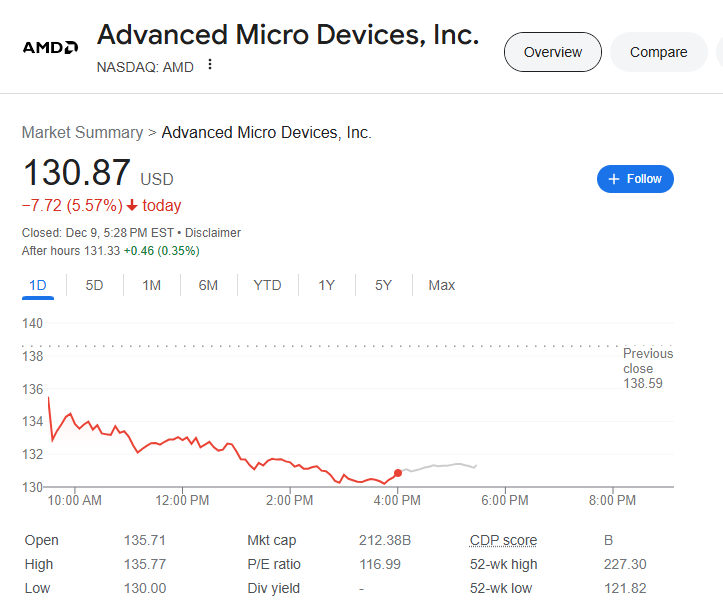Click the CDP score label

pyautogui.click(x=503, y=540)
